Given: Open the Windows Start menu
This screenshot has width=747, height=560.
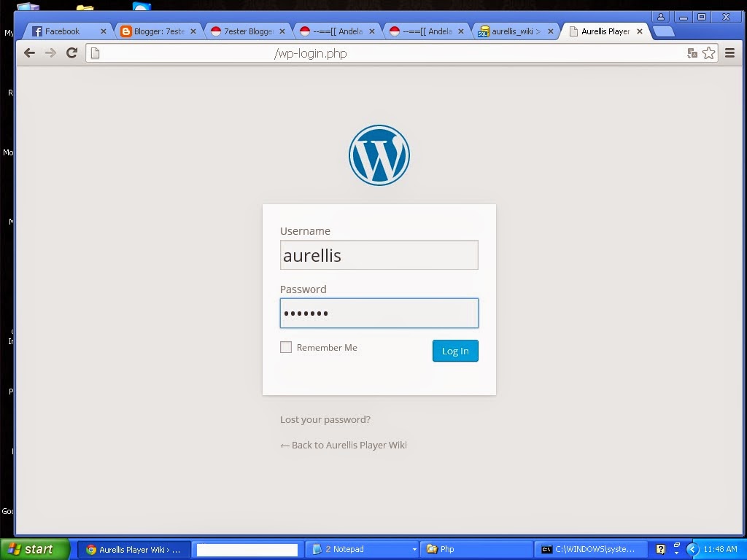Looking at the screenshot, I should pos(34,549).
